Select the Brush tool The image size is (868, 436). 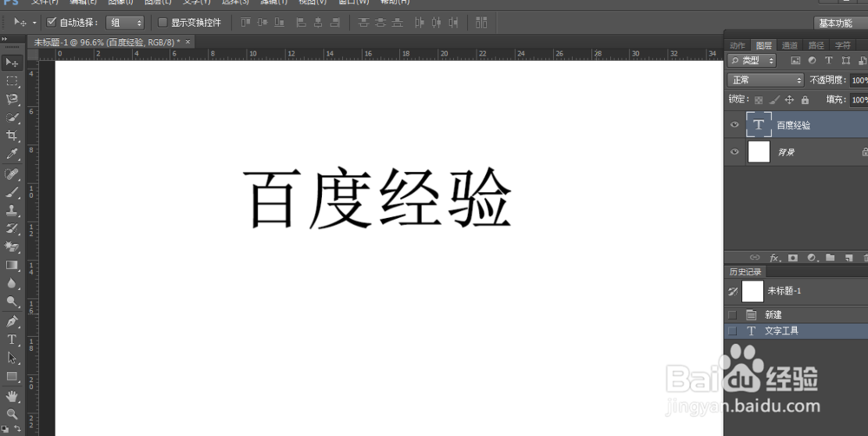(11, 192)
